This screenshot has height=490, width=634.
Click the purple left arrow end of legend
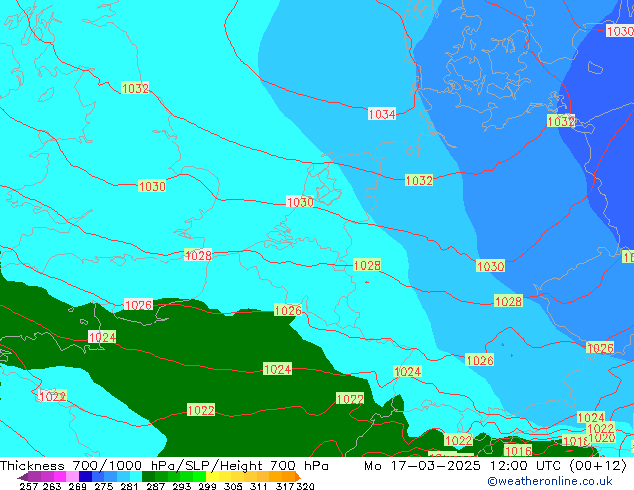(x=22, y=477)
